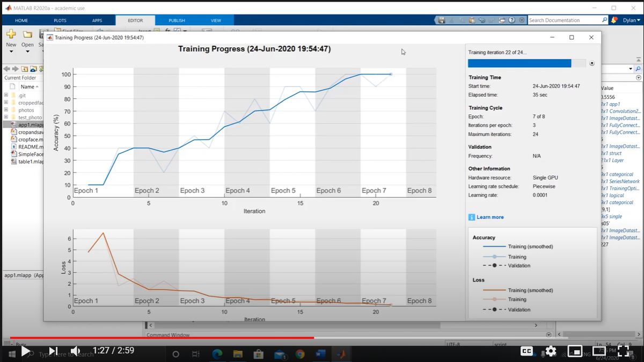Stop training with the stop button

tap(592, 63)
